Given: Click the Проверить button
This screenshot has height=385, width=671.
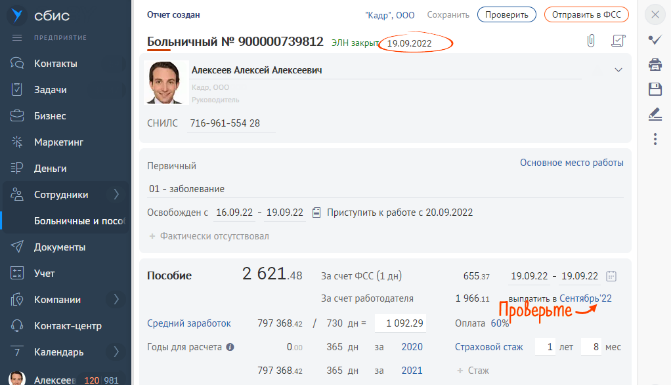Looking at the screenshot, I should coord(507,15).
